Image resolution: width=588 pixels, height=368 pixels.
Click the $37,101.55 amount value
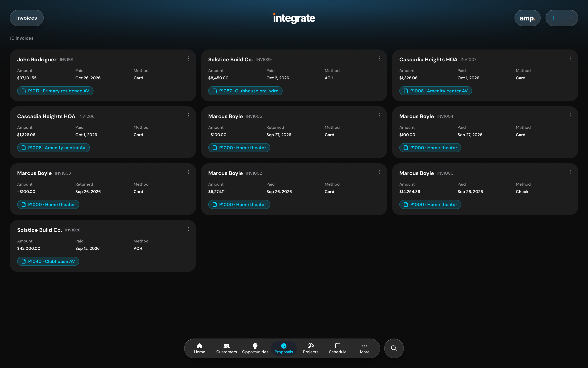[x=27, y=78]
